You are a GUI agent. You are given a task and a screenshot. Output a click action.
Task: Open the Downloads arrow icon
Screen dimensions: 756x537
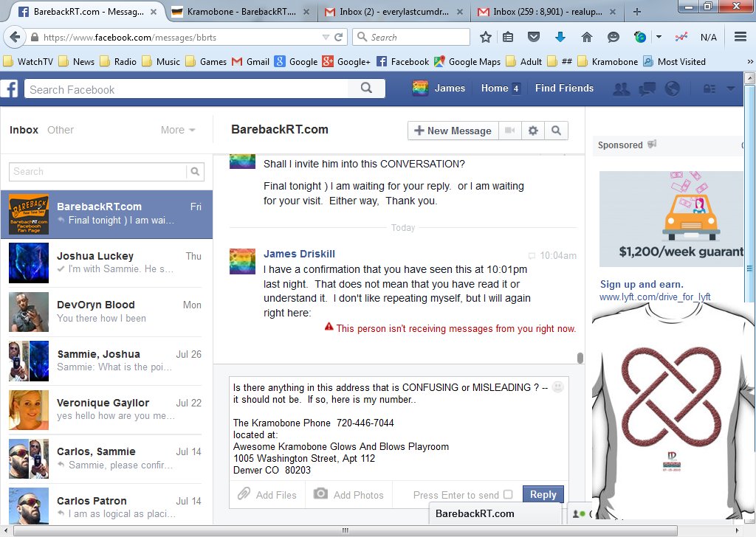(560, 37)
